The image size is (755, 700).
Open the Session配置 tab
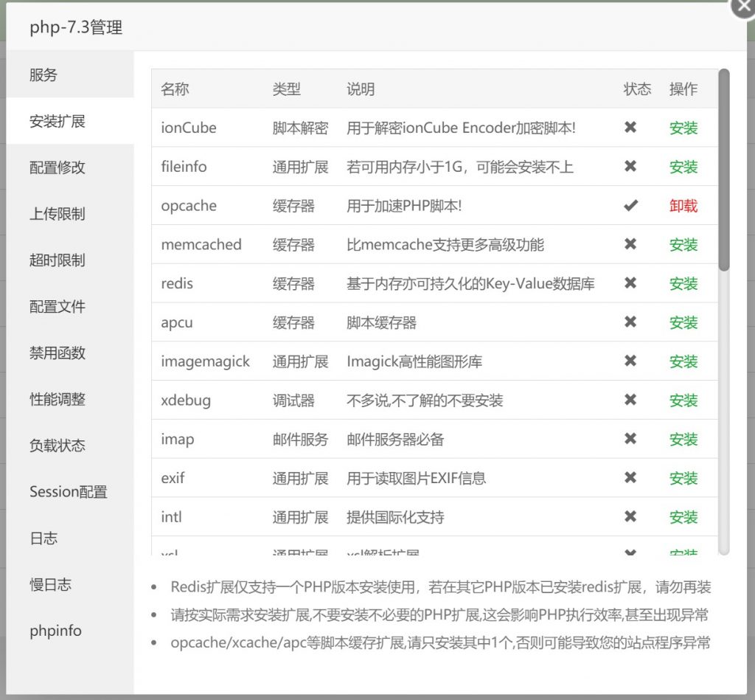(x=69, y=492)
